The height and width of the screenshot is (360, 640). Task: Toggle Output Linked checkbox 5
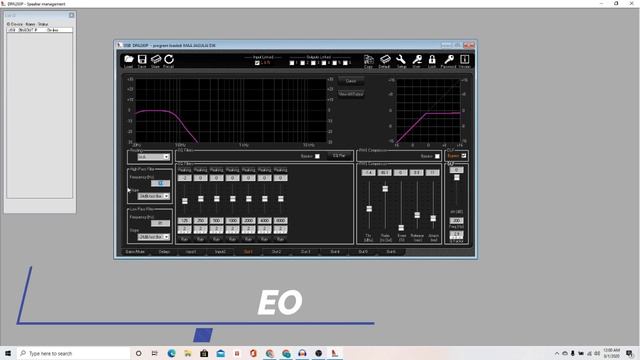pos(334,63)
